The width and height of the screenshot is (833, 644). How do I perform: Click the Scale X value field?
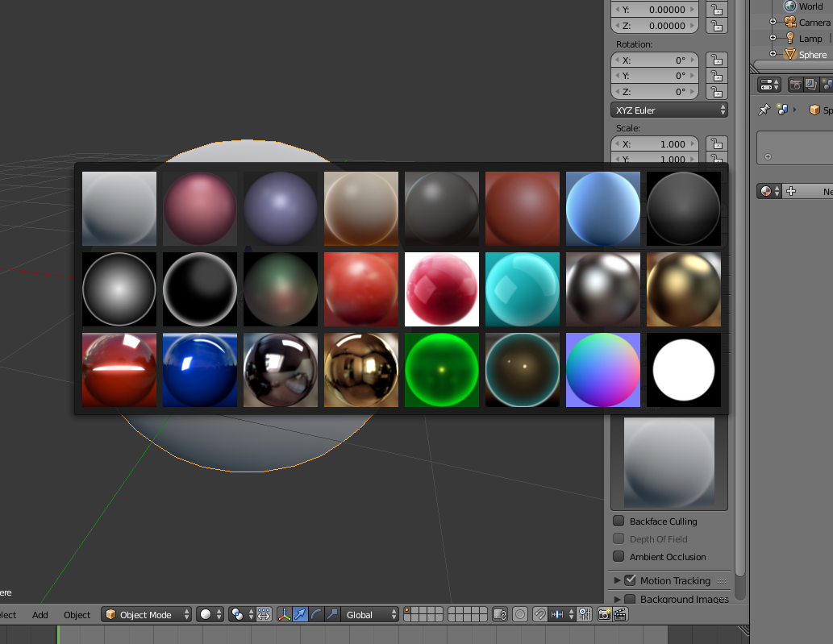655,144
